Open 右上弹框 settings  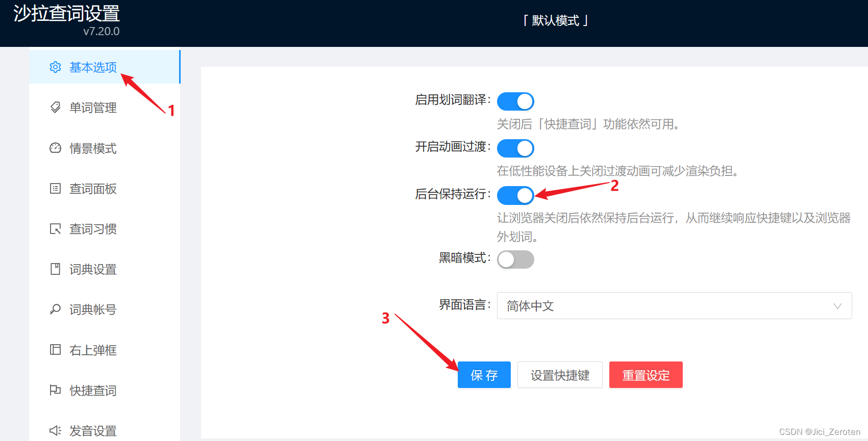105,350
